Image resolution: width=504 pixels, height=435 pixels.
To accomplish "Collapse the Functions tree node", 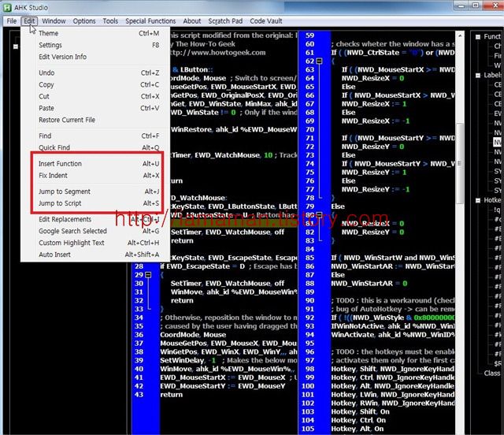I will tap(478, 37).
